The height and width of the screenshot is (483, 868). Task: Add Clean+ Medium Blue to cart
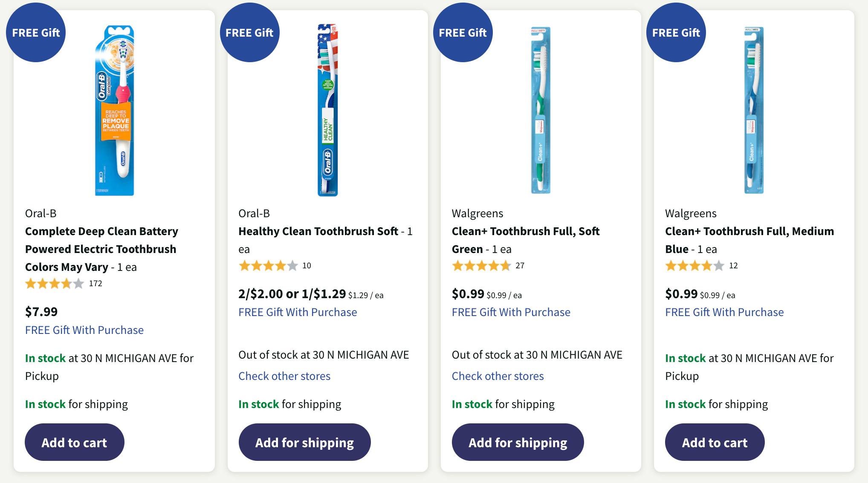[715, 442]
